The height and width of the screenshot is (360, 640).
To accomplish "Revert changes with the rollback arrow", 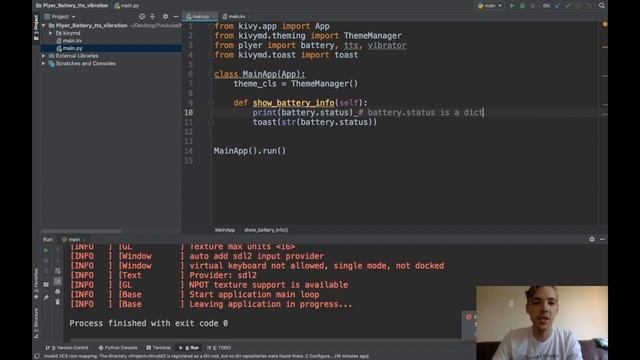I will pyautogui.click(x=588, y=6).
